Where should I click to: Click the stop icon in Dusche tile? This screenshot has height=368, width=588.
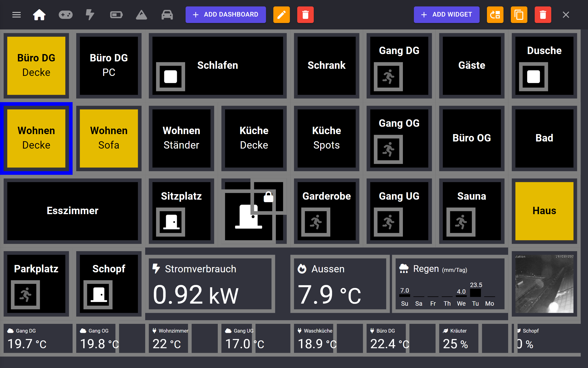coord(534,77)
